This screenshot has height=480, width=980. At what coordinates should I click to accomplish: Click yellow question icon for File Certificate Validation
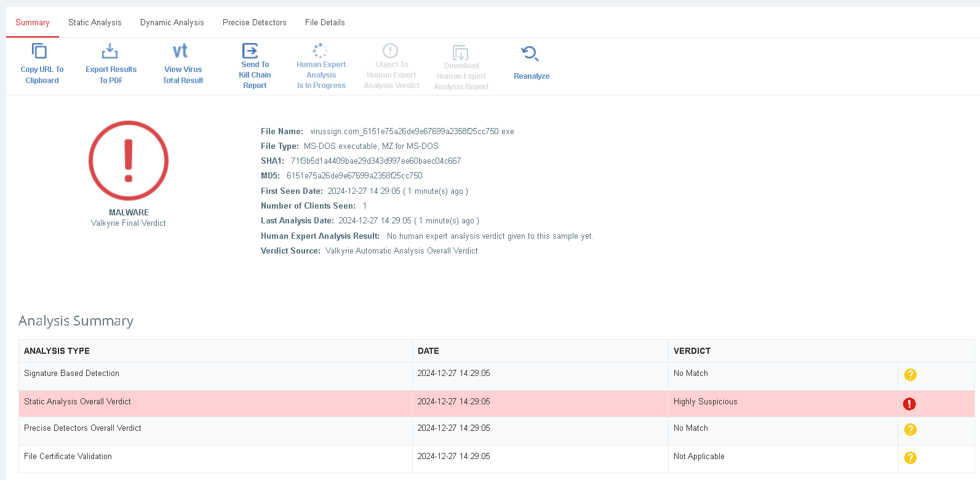[910, 458]
